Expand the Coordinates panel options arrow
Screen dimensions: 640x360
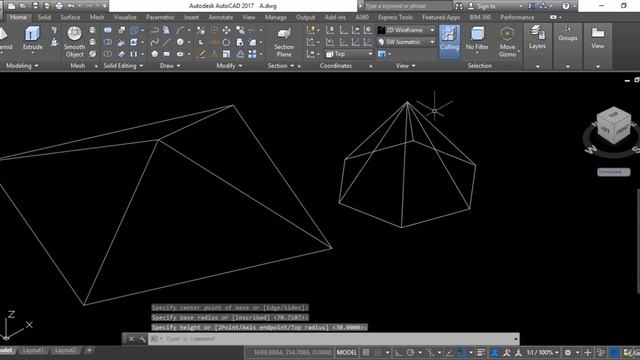coord(371,66)
